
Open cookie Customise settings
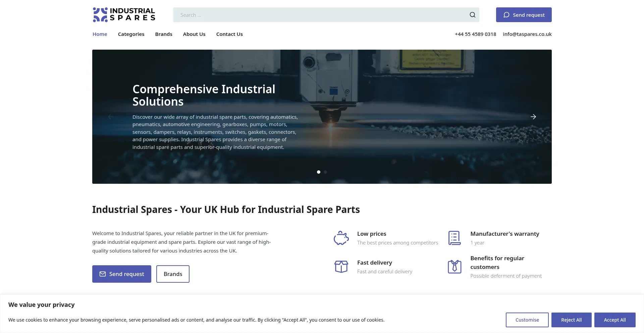click(527, 320)
